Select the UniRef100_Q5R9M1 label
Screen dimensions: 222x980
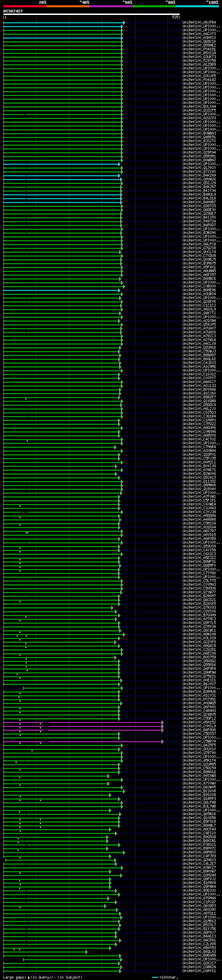tap(199, 156)
